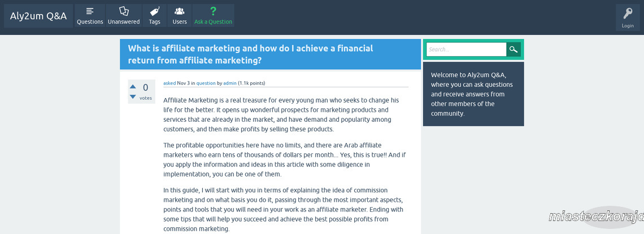Visit the admin user profile link
Viewport: 644px width, 234px height.
tap(230, 83)
